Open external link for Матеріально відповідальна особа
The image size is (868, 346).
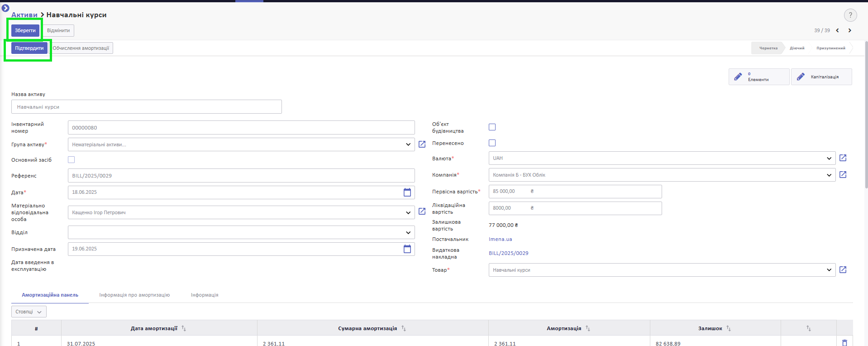click(422, 211)
